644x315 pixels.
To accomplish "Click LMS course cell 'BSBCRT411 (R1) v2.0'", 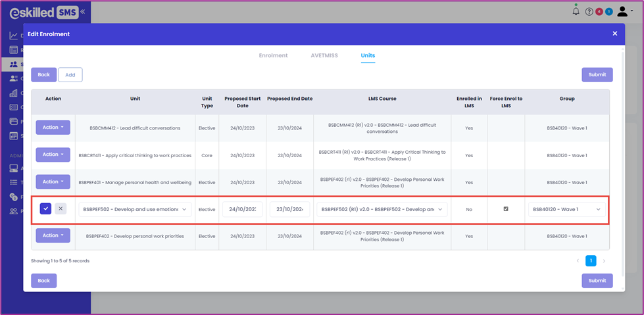I will point(382,155).
